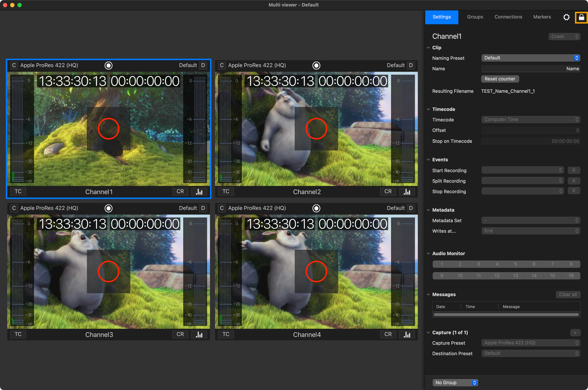Click the Clear all messages button
Viewport: 588px width, 390px height.
point(568,294)
